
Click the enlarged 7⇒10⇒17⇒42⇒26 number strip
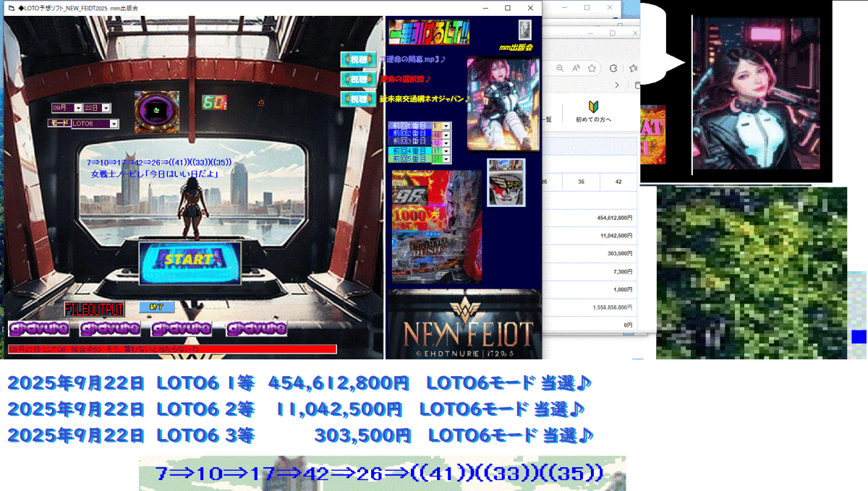pyautogui.click(x=382, y=474)
